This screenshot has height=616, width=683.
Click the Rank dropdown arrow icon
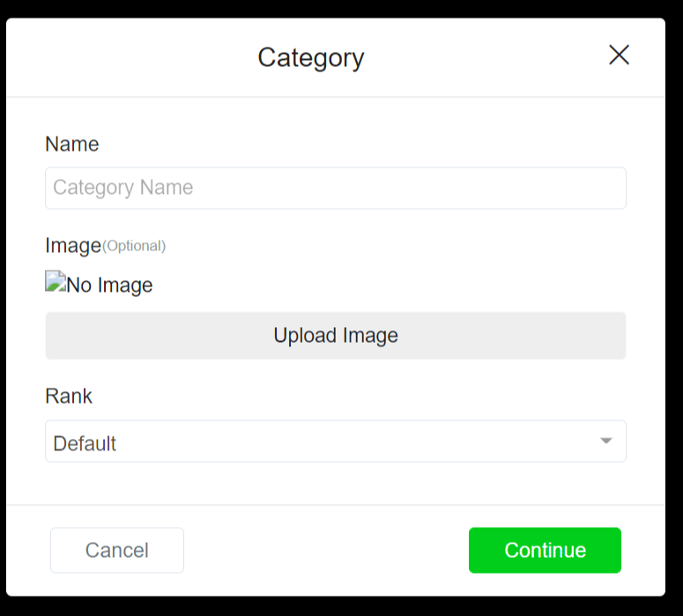[606, 441]
